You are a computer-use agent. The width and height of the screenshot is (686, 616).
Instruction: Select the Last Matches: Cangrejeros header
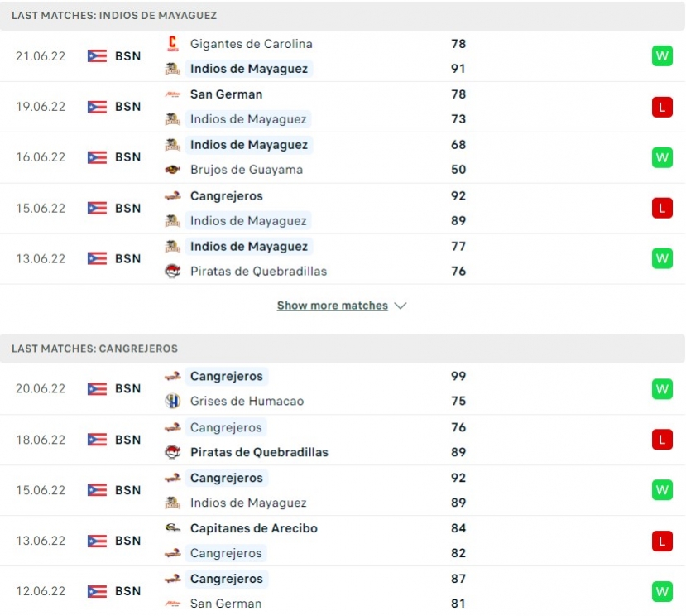pos(343,349)
